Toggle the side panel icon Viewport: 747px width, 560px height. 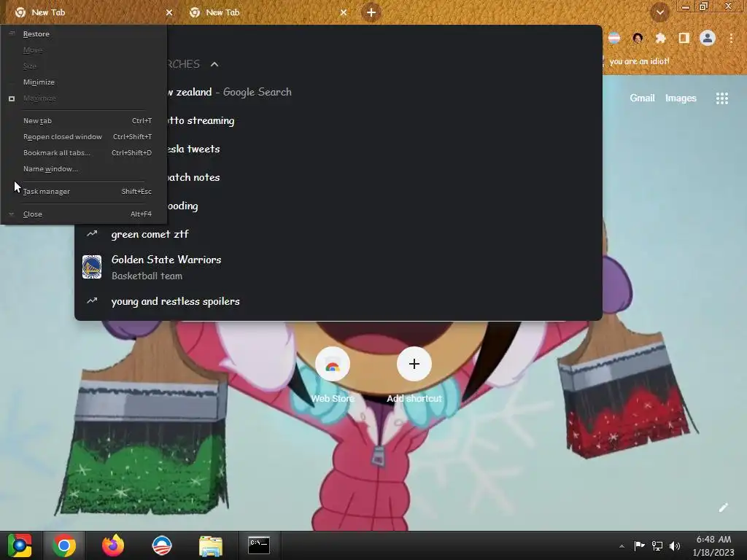684,38
